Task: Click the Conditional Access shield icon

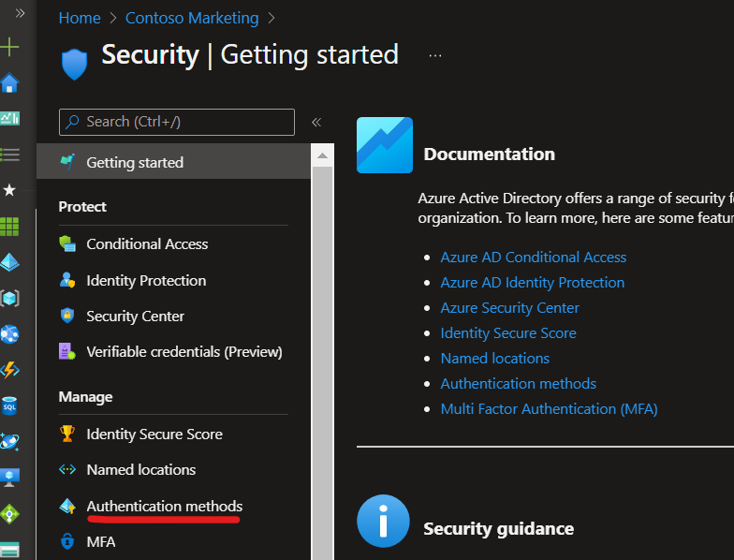Action: 67,243
